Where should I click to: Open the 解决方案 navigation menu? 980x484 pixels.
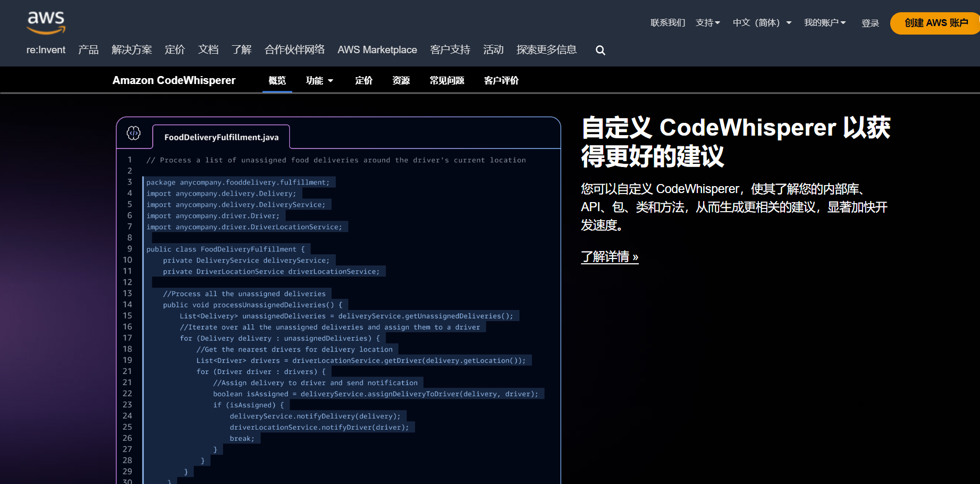pos(131,49)
